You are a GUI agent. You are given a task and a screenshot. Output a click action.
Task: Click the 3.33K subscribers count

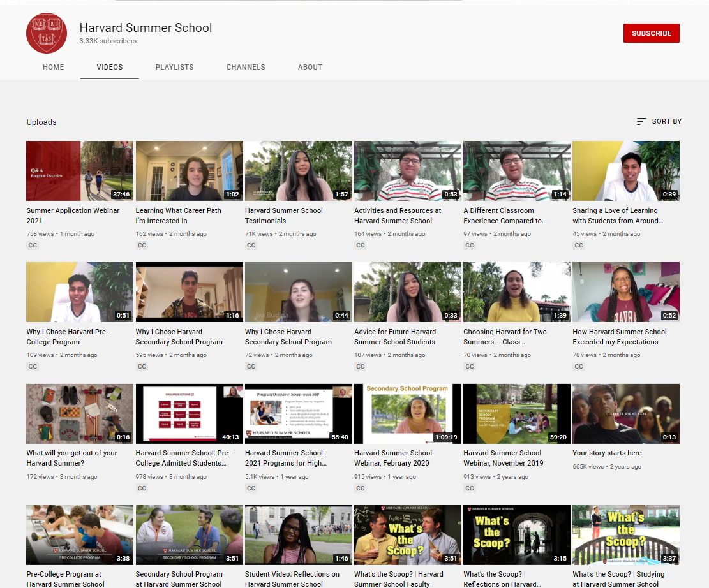coord(108,41)
